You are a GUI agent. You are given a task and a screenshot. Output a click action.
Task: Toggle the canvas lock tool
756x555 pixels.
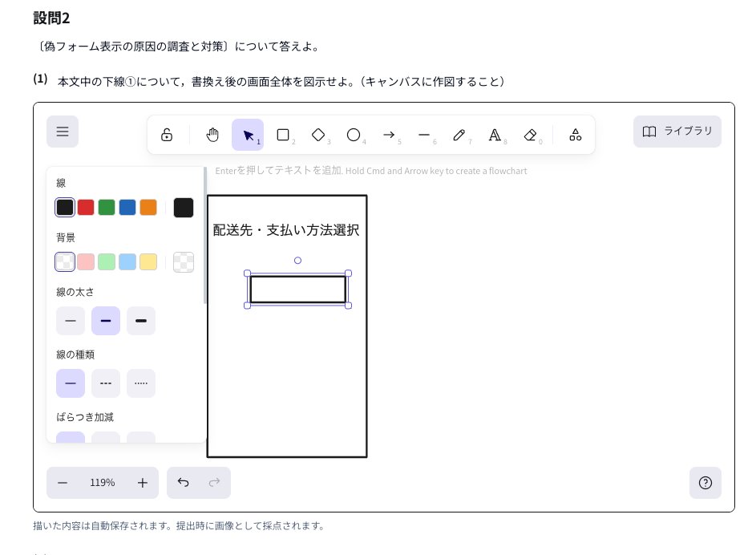(167, 135)
